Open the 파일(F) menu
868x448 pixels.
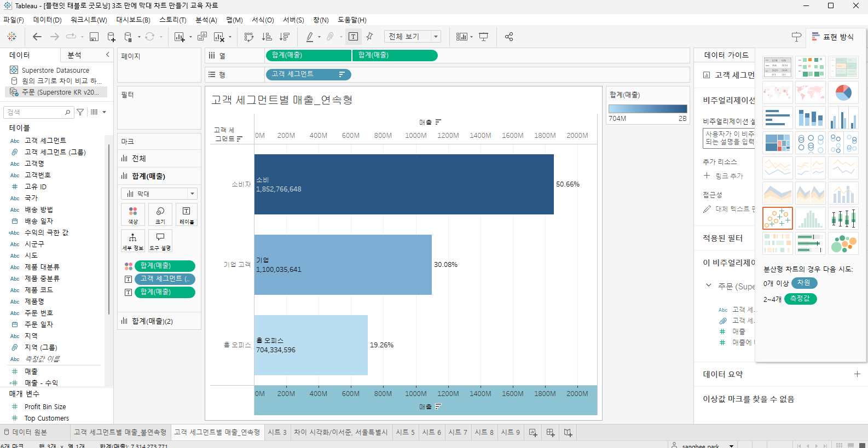pos(14,20)
